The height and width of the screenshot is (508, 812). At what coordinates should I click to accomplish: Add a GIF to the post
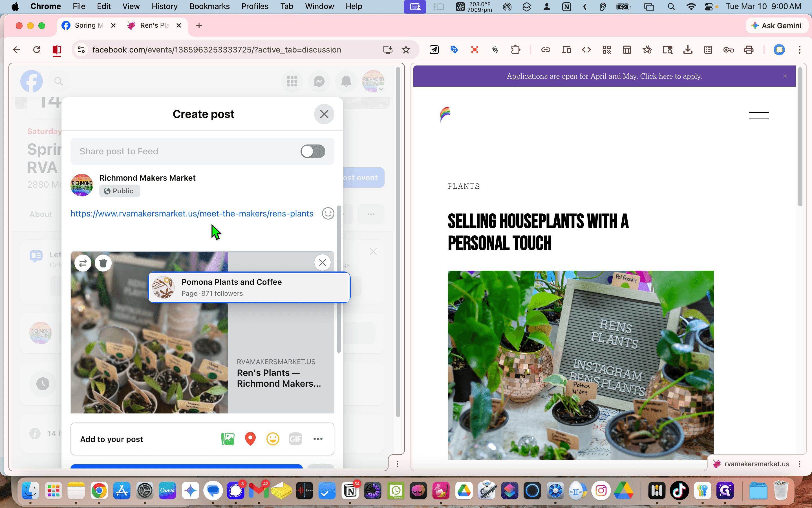pos(295,439)
